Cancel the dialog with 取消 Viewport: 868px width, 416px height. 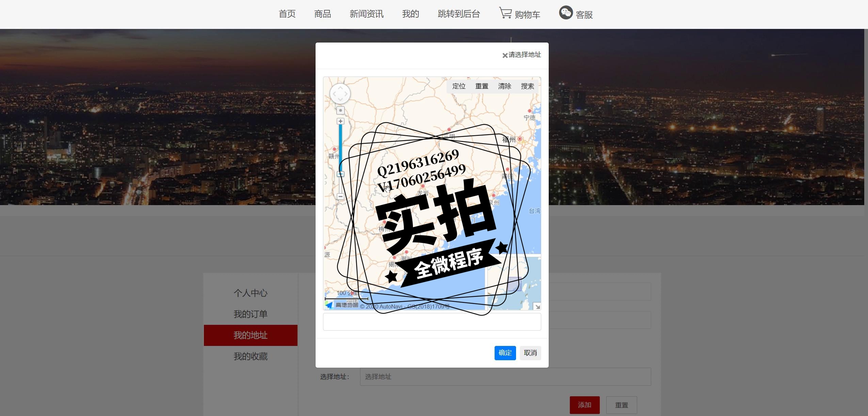[530, 353]
